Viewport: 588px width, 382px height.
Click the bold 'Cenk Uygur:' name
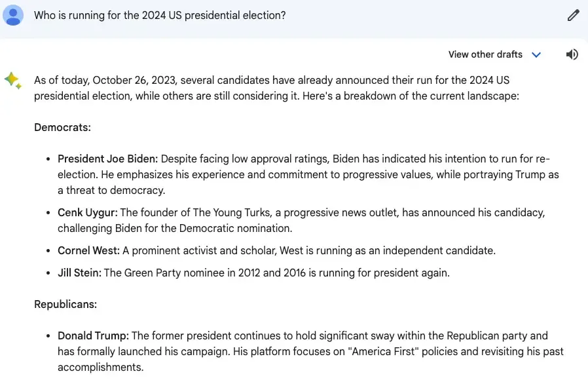pos(87,212)
